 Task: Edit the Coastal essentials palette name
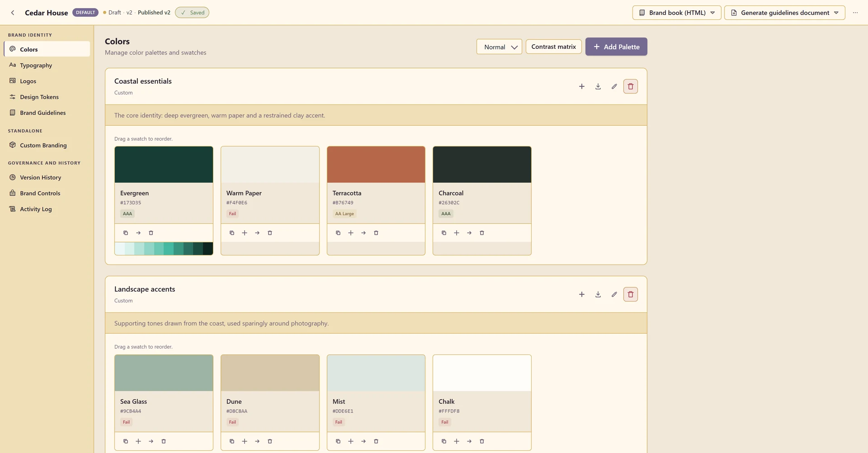[614, 86]
